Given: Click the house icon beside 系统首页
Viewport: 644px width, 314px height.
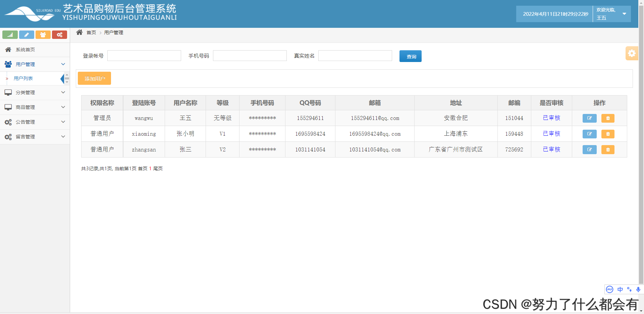Looking at the screenshot, I should 8,50.
